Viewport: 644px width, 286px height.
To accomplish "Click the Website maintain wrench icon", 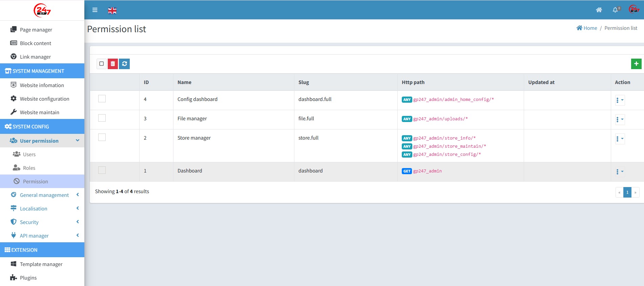I will click(x=14, y=112).
